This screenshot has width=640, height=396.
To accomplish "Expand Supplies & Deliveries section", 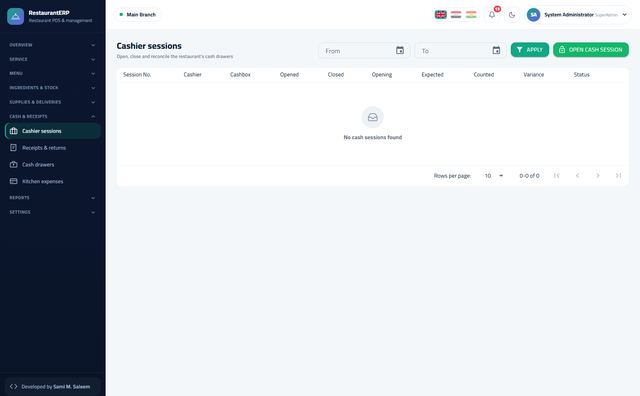I will point(52,102).
